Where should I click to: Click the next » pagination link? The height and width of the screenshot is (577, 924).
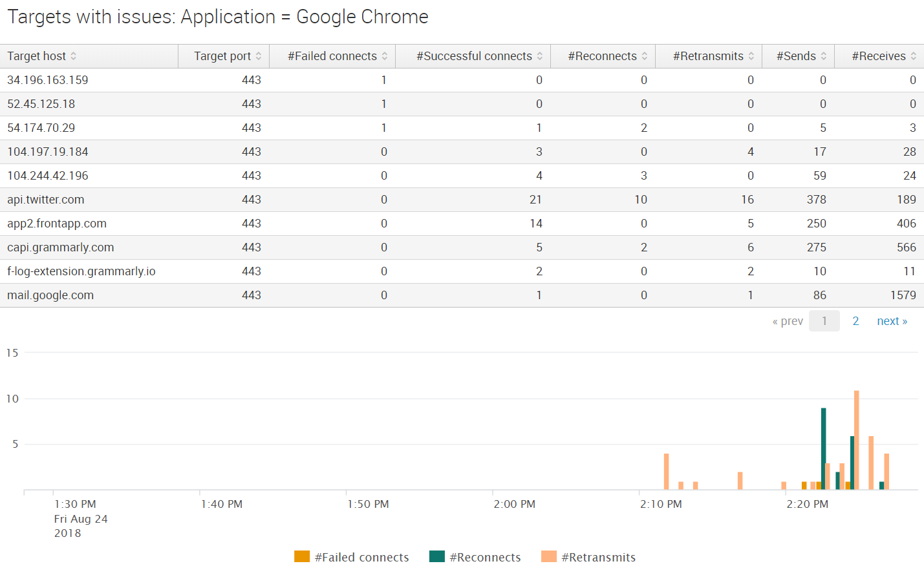pos(892,321)
